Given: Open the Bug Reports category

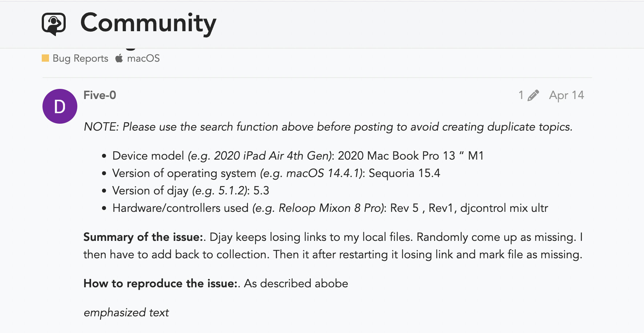Looking at the screenshot, I should pyautogui.click(x=80, y=58).
